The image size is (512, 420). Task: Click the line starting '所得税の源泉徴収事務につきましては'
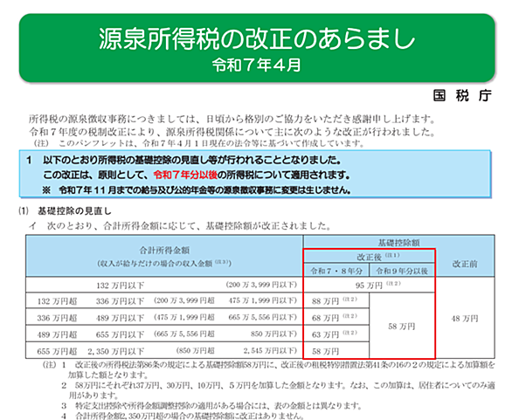232,119
